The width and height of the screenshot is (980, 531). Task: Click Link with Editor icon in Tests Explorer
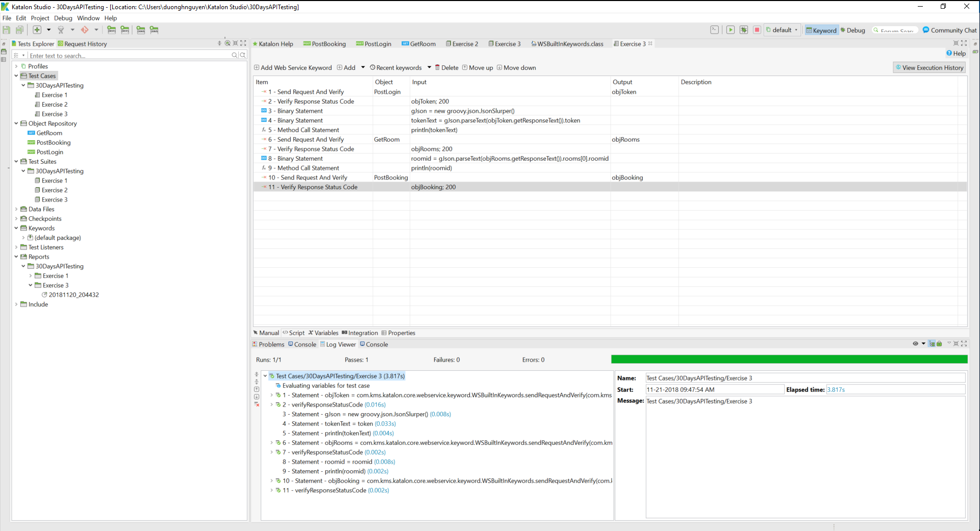pos(228,43)
